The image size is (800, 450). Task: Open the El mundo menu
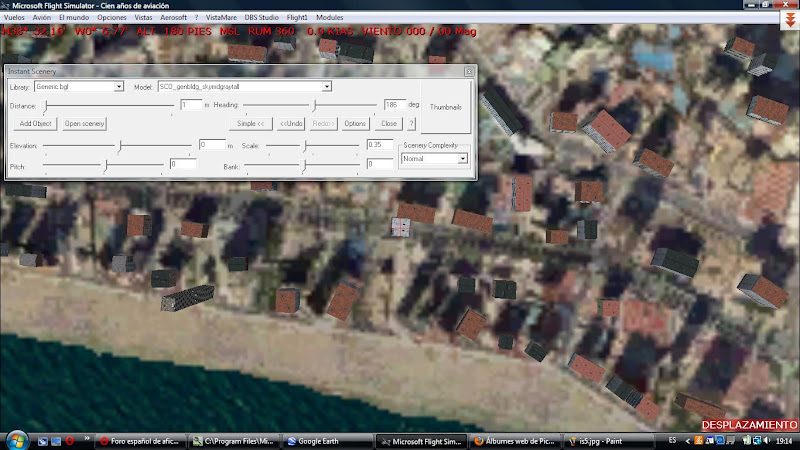[x=74, y=17]
